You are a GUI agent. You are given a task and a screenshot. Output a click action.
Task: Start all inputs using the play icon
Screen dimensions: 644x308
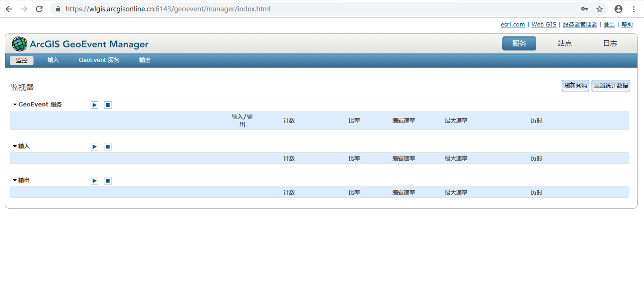coord(94,146)
